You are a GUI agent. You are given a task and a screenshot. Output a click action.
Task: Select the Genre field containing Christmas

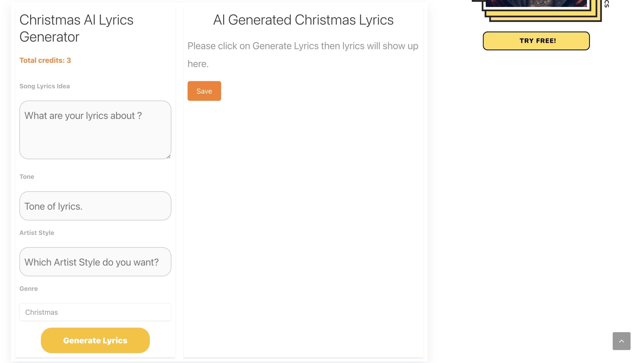pos(95,312)
